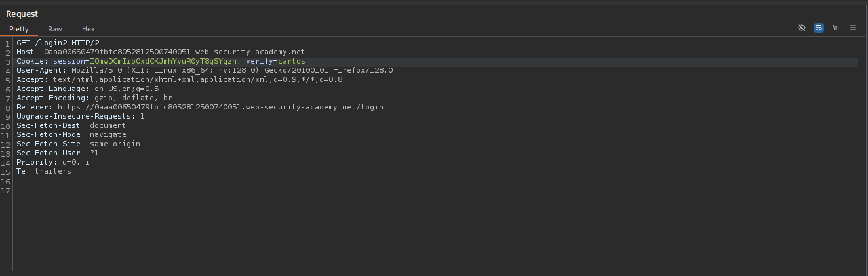Click the Referer header URL
Screen dimensions: 868x276
[x=220, y=107]
